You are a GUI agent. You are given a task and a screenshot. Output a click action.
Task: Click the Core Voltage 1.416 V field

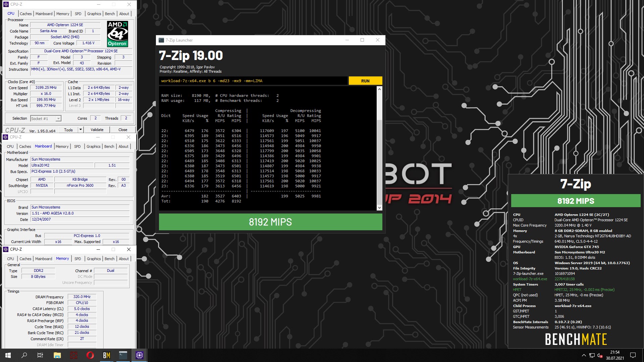88,43
